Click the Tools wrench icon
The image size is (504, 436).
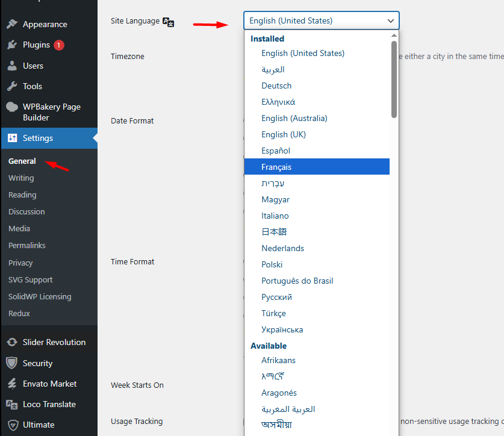click(x=12, y=86)
